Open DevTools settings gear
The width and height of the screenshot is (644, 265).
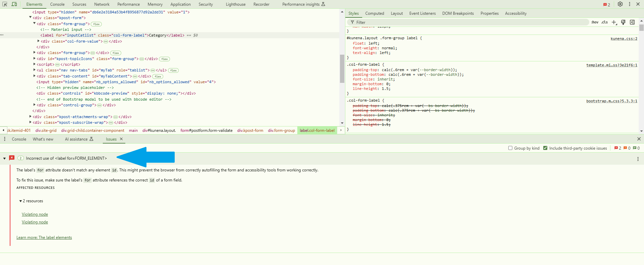(620, 4)
